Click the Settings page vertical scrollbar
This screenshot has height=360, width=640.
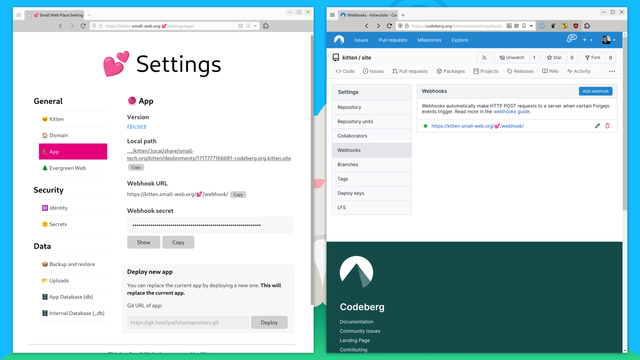313,169
